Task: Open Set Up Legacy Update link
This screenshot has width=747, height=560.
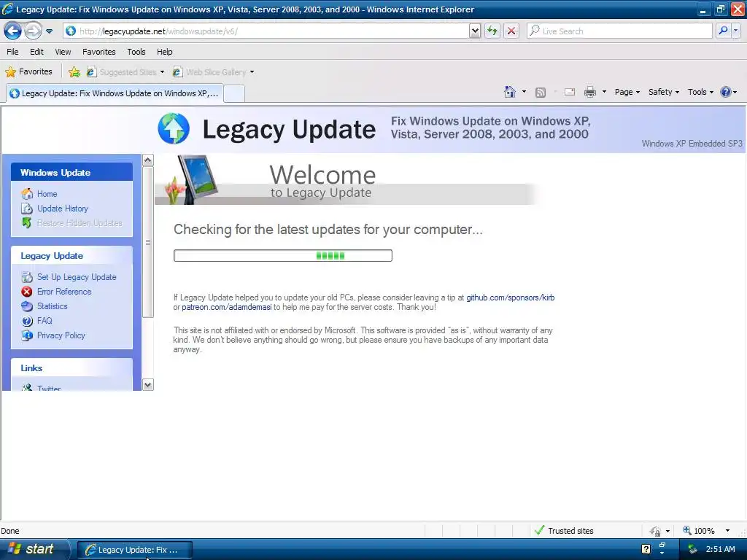Action: coord(77,277)
